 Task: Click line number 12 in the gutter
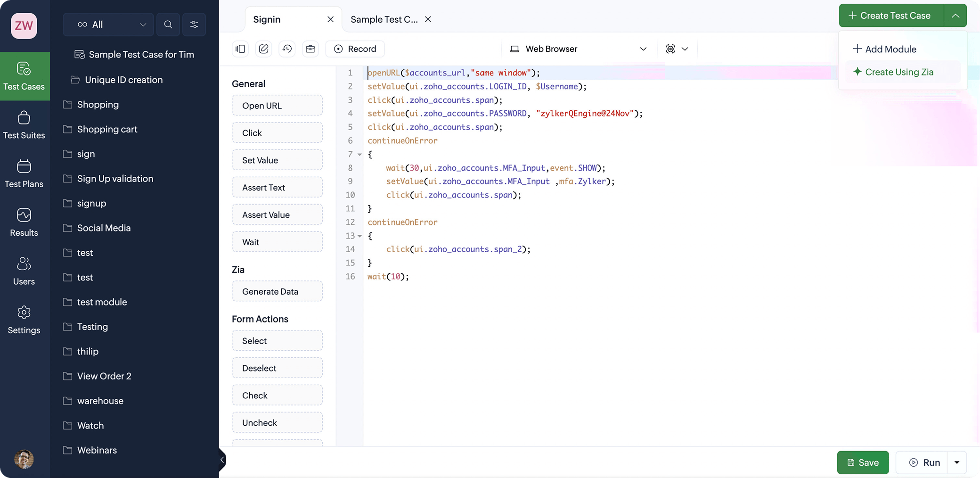point(350,222)
